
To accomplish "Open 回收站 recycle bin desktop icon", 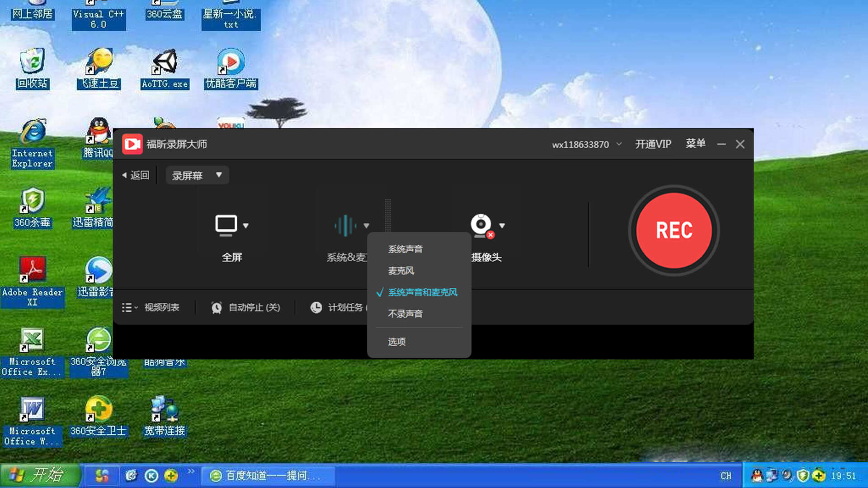I will 32,69.
